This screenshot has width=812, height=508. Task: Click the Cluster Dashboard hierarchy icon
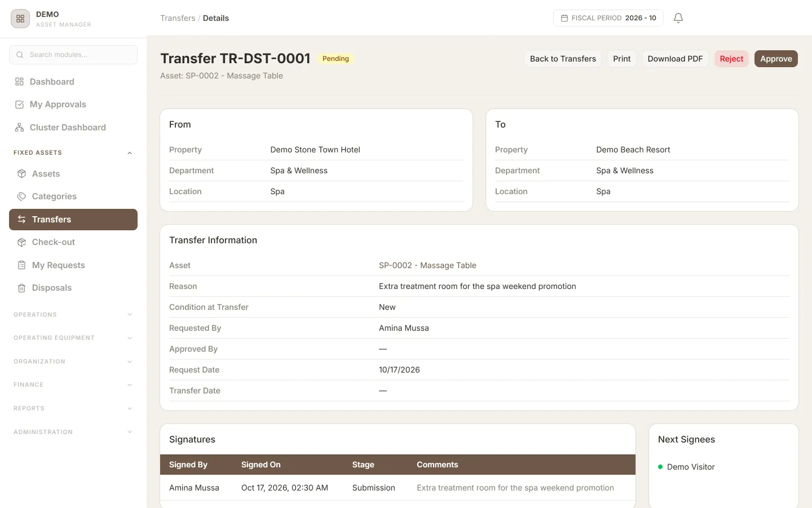coord(20,128)
